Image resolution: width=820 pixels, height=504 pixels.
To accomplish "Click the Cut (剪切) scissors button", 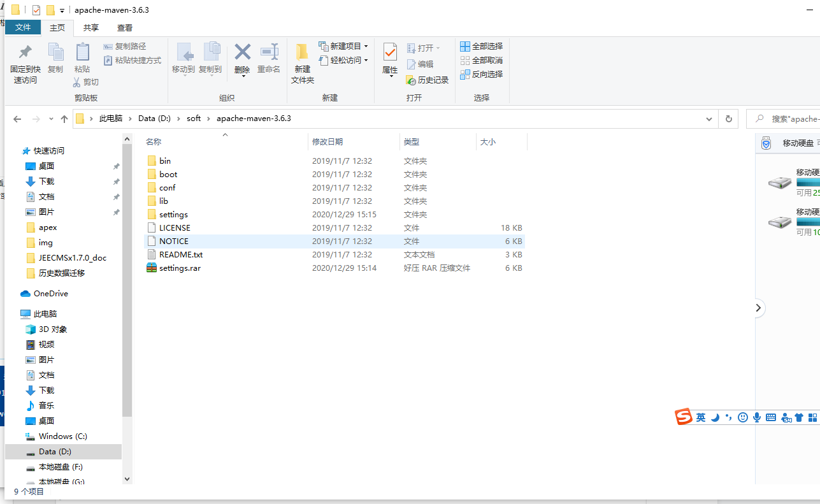I will pos(86,82).
